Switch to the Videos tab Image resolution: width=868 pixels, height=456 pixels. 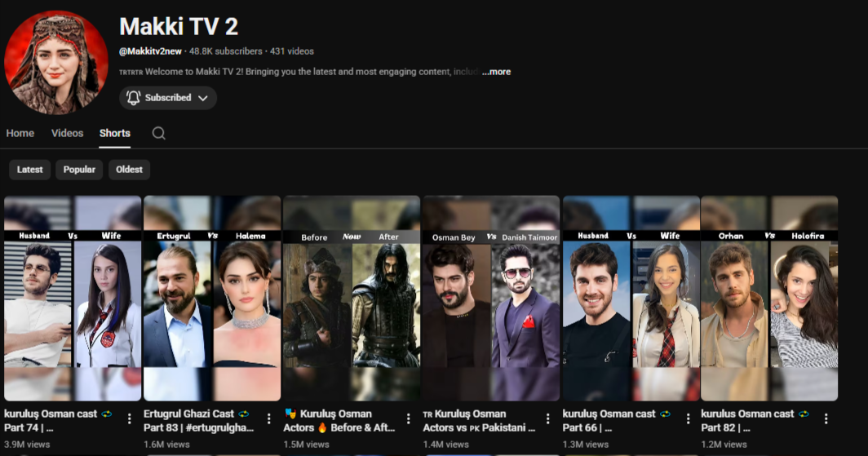click(67, 133)
